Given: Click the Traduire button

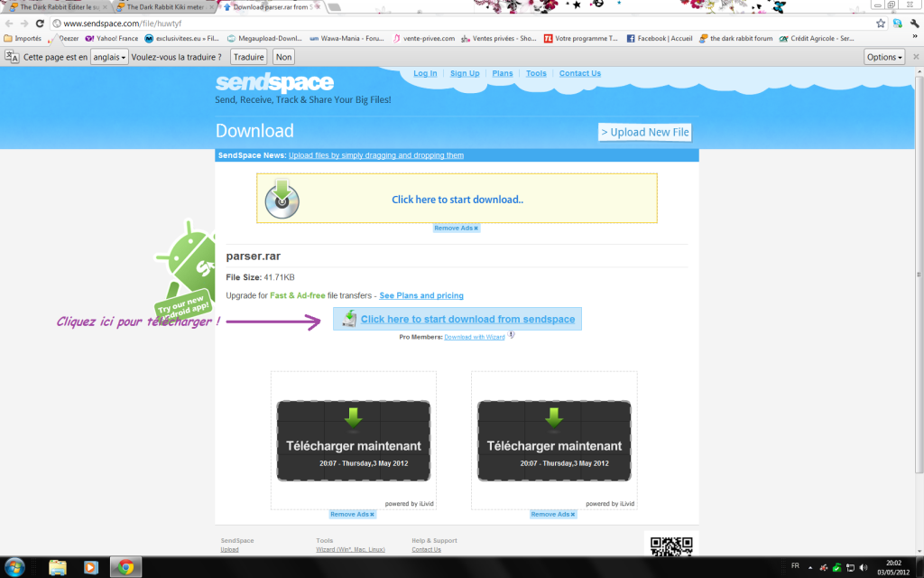Looking at the screenshot, I should [249, 57].
